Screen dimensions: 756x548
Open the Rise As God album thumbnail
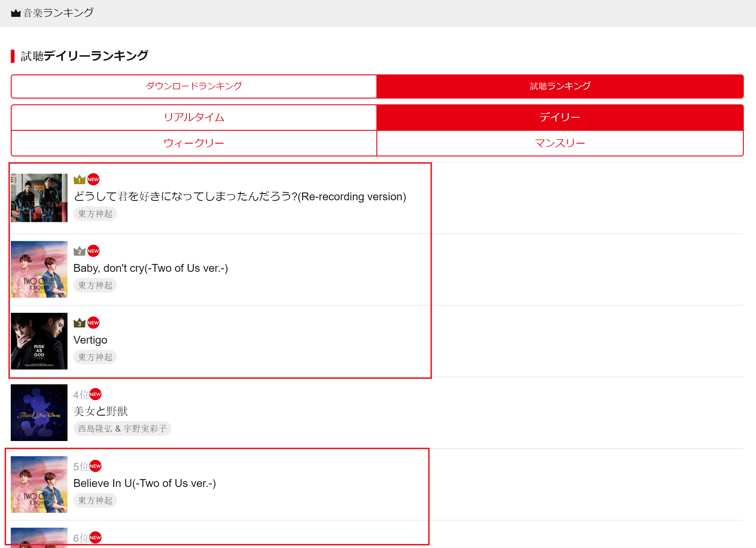click(x=39, y=341)
